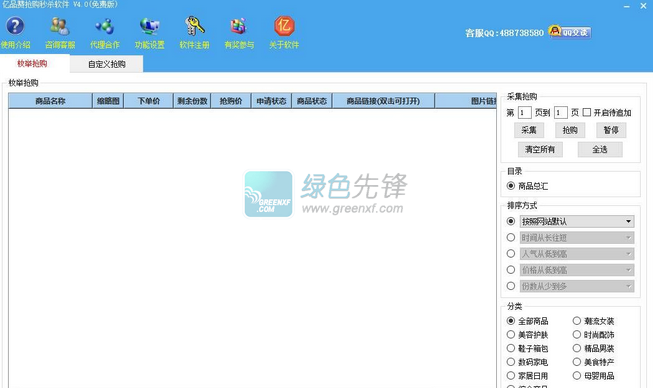Select the 精品男装 category radio
Viewport: 653px width, 388px height.
click(577, 348)
